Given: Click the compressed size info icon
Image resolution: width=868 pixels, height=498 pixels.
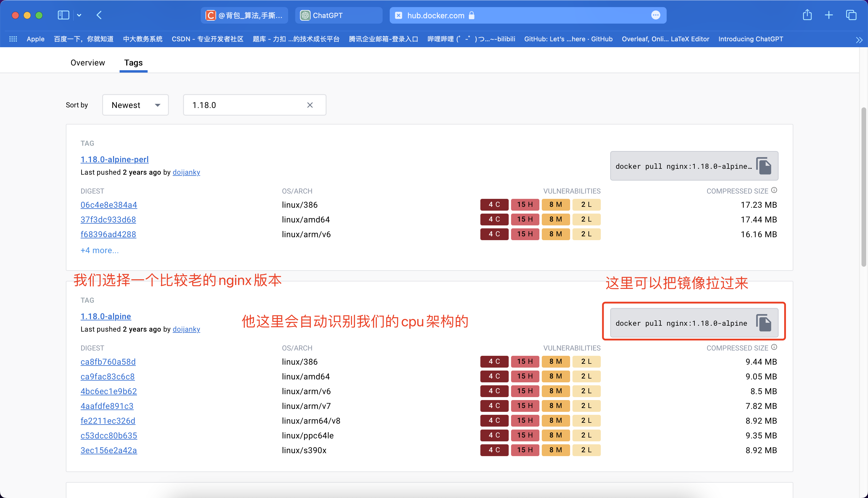Looking at the screenshot, I should 774,190.
